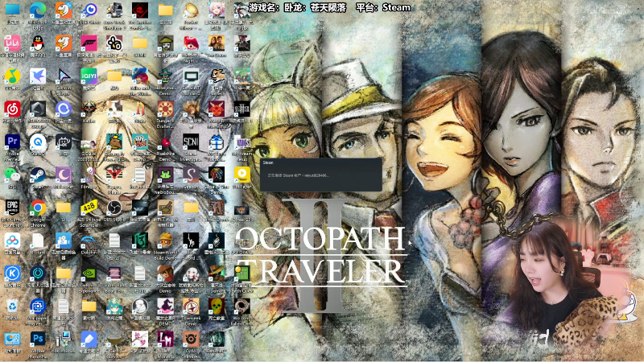Open the Saga of Sins Demo icon

click(x=216, y=175)
